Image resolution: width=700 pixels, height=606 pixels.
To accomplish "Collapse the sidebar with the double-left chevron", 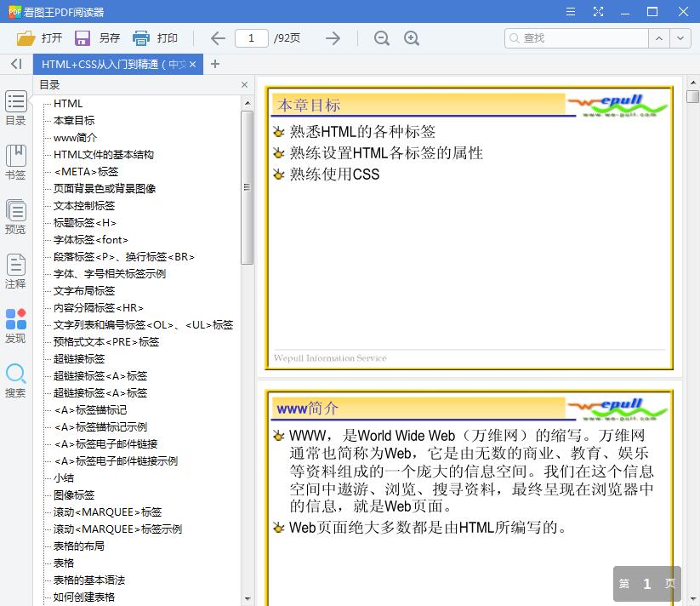I will click(14, 64).
